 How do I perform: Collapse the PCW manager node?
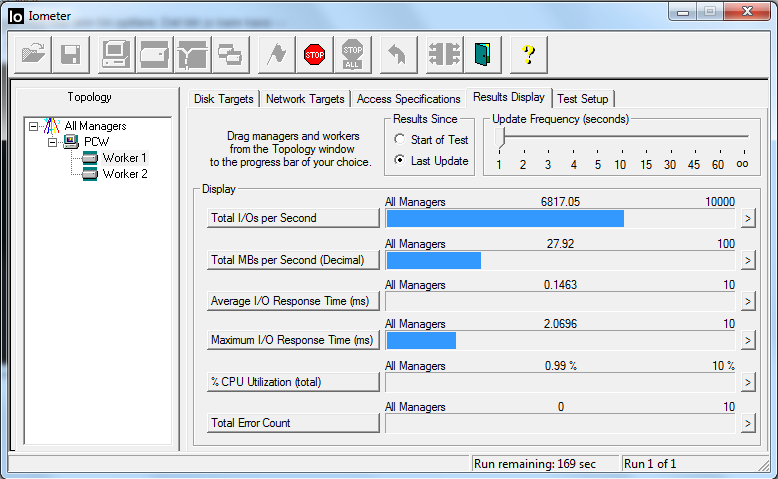52,142
